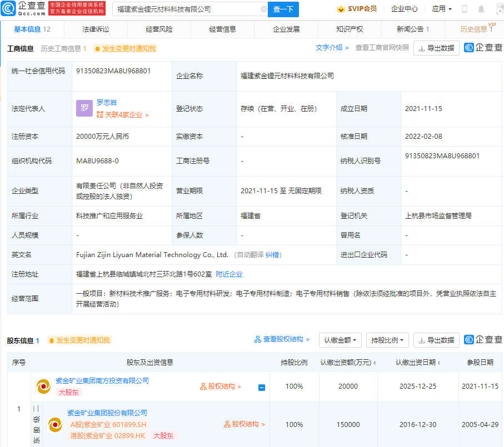Viewport: 504px width, 447px height.
Task: Click the 查一下 search button
Action: point(283,9)
